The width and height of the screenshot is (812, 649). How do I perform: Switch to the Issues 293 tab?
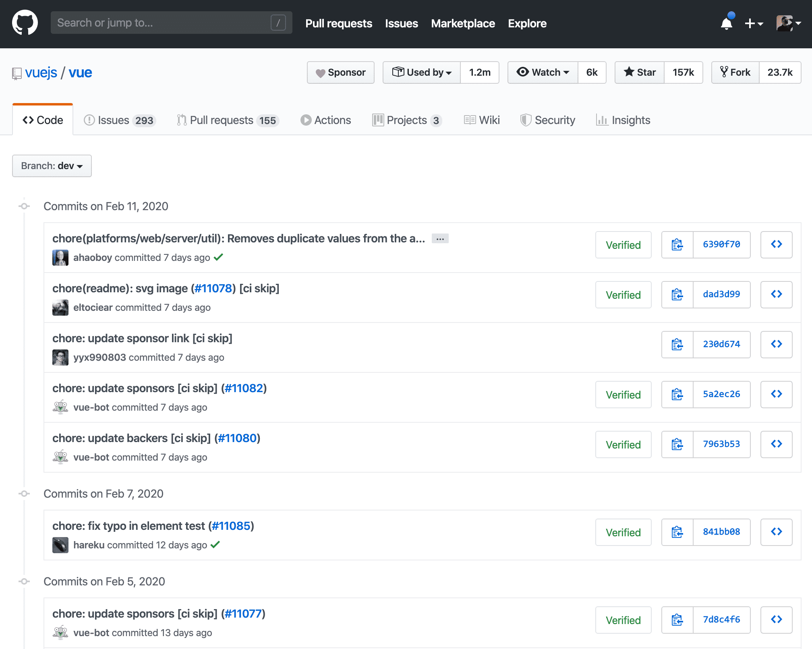[x=120, y=120]
